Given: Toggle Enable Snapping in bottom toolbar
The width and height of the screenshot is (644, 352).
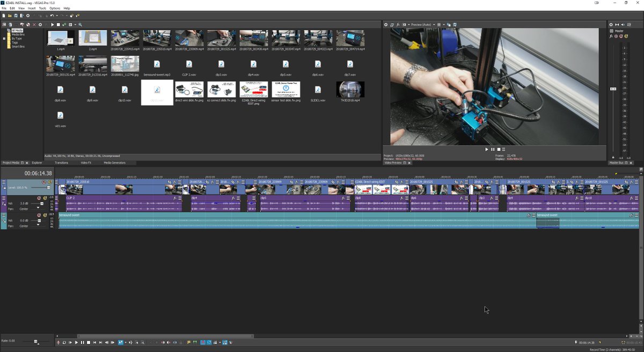Looking at the screenshot, I should click(204, 342).
